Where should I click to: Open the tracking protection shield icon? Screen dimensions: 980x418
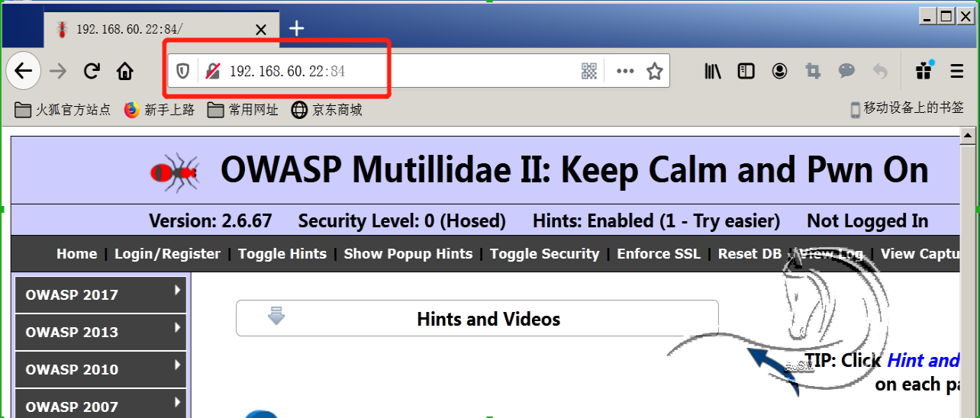point(183,72)
